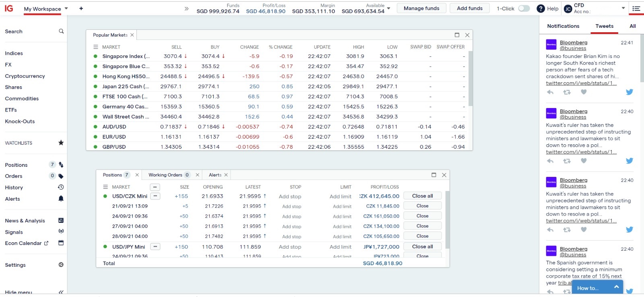This screenshot has width=644, height=297.
Task: Click Twitter bird icon on Kakao tweet
Action: (x=630, y=92)
